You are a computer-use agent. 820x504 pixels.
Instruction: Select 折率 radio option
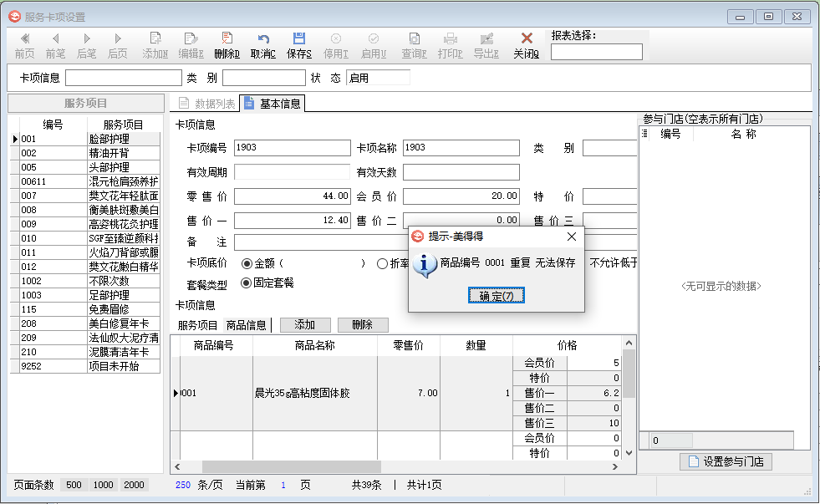point(382,263)
